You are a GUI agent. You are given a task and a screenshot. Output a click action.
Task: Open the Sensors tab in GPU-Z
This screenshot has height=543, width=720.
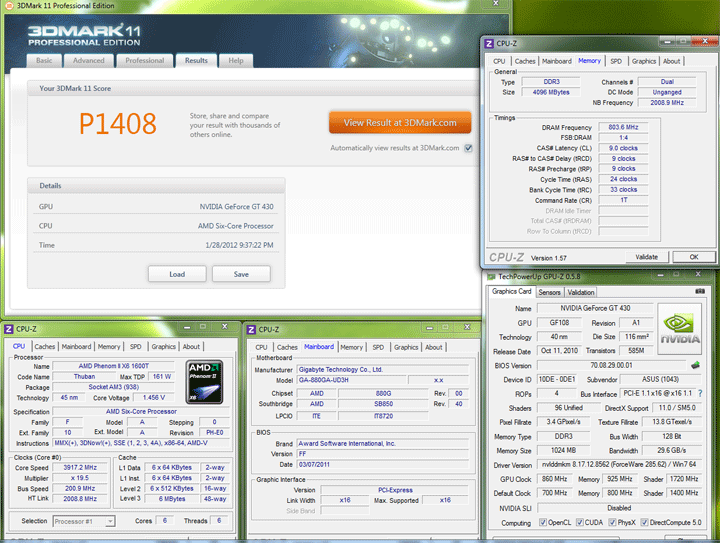[x=549, y=292]
